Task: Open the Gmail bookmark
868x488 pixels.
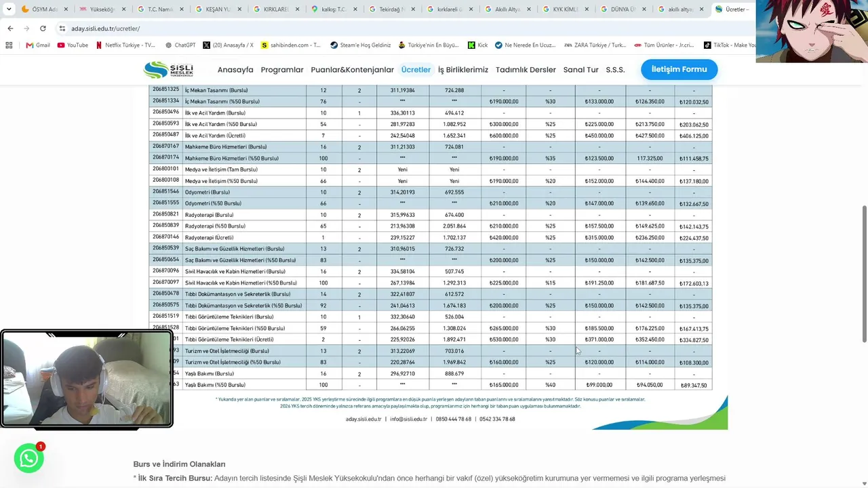Action: click(x=38, y=45)
